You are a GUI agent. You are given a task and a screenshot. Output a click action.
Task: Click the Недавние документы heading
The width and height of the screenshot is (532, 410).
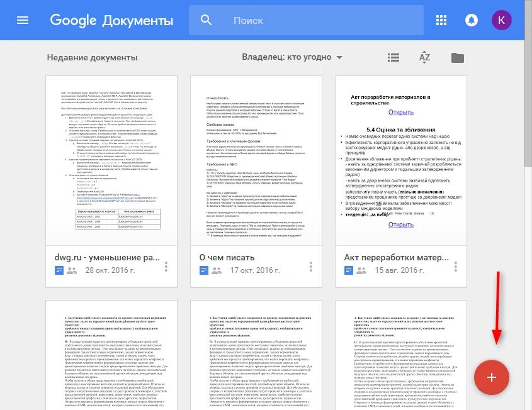pos(92,58)
